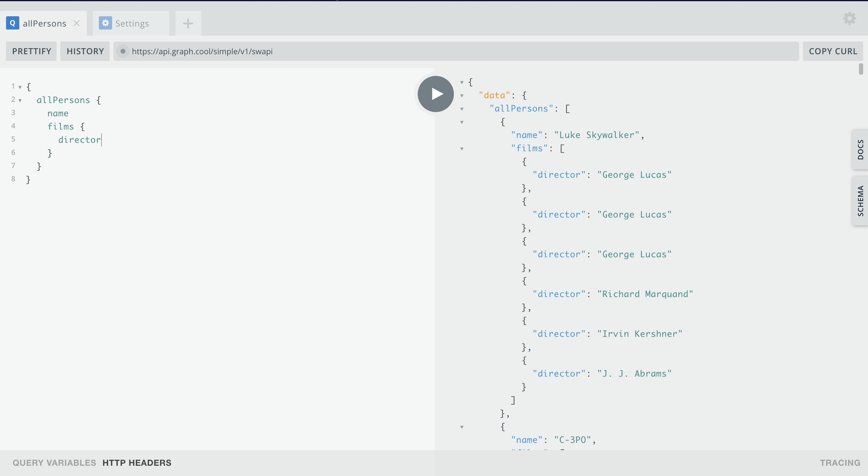The width and height of the screenshot is (868, 476).
Task: Collapse the "allPersons" array in response
Action: [462, 109]
